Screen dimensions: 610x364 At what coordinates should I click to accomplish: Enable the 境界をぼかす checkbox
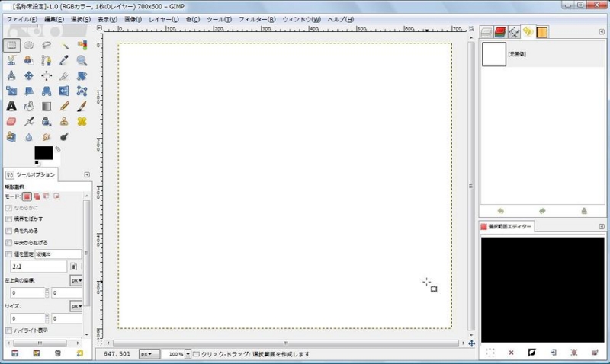[x=8, y=219]
